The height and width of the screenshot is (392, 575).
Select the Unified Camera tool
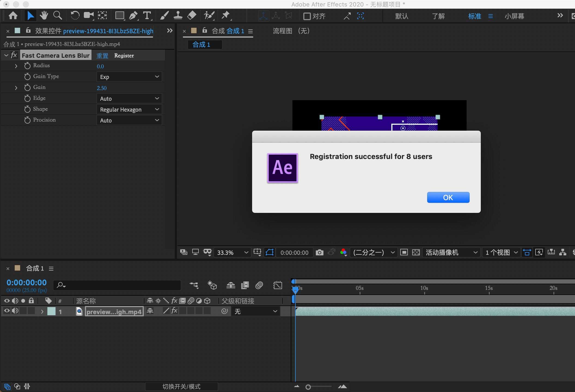click(x=88, y=16)
